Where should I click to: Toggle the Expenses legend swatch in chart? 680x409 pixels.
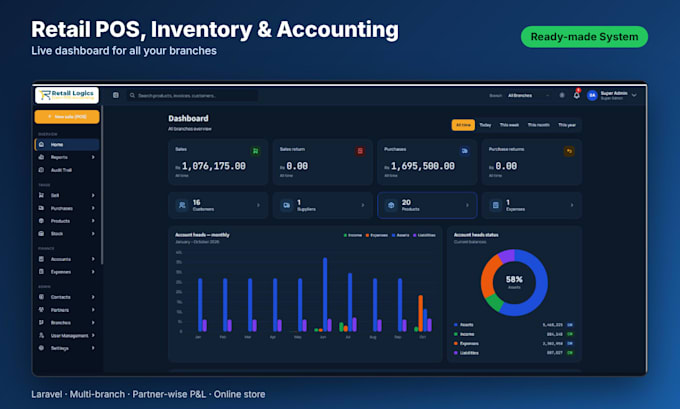(x=367, y=235)
